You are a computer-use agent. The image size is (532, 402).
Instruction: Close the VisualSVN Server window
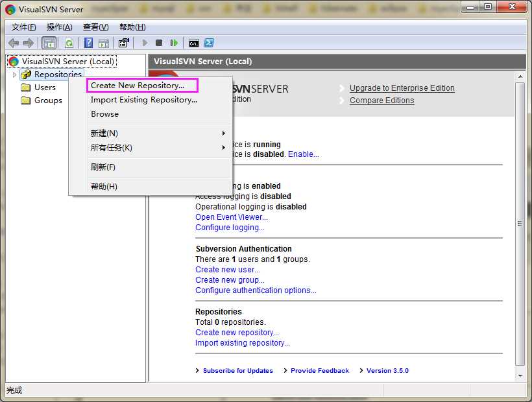513,7
